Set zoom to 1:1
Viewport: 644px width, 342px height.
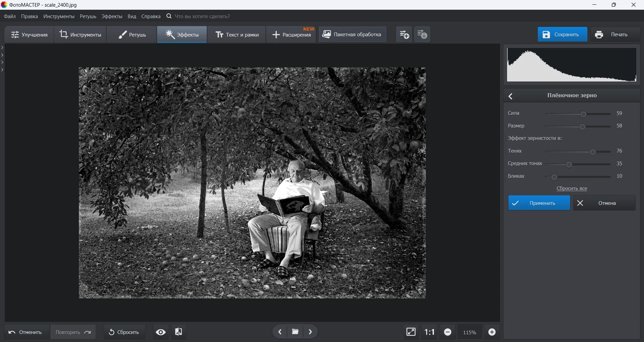coord(430,332)
